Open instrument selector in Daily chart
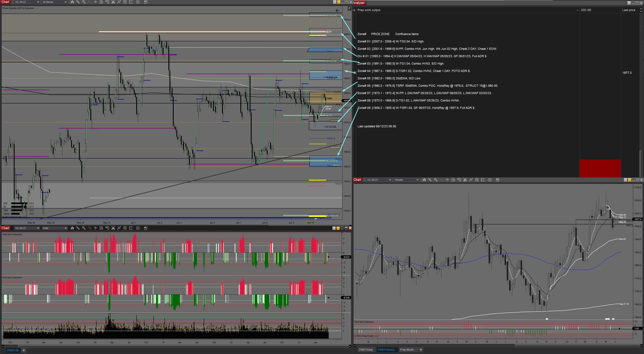 27,228
